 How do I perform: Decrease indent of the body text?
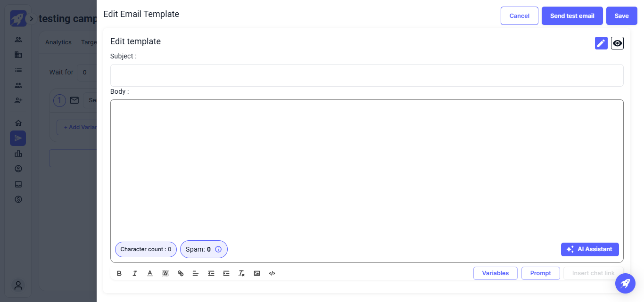211,273
